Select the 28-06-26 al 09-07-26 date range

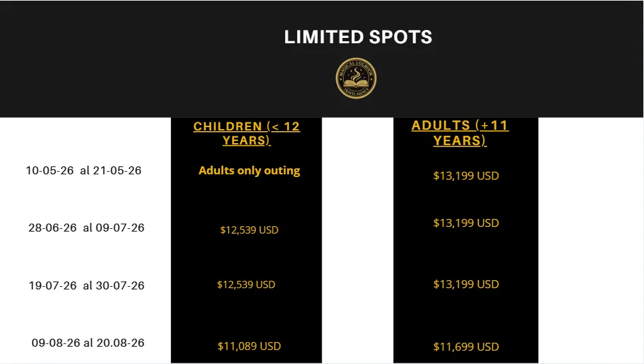click(86, 228)
